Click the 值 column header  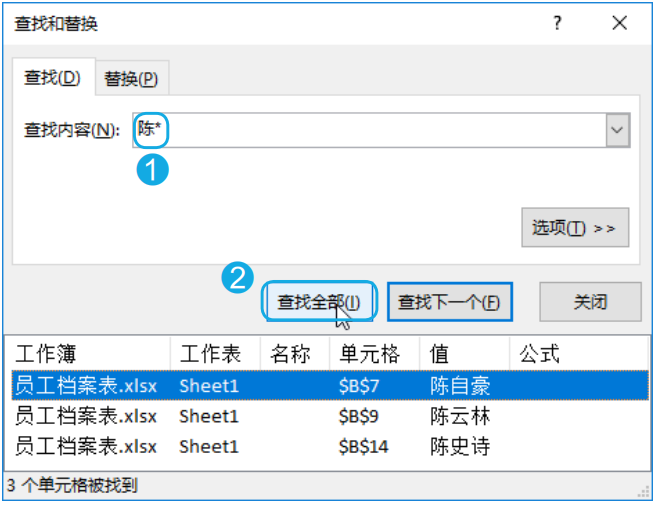pos(464,354)
